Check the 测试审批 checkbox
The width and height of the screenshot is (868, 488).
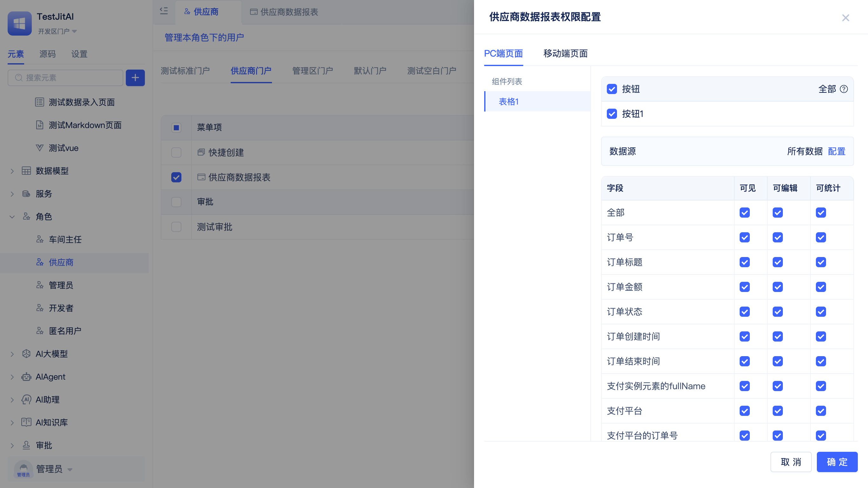pyautogui.click(x=176, y=227)
